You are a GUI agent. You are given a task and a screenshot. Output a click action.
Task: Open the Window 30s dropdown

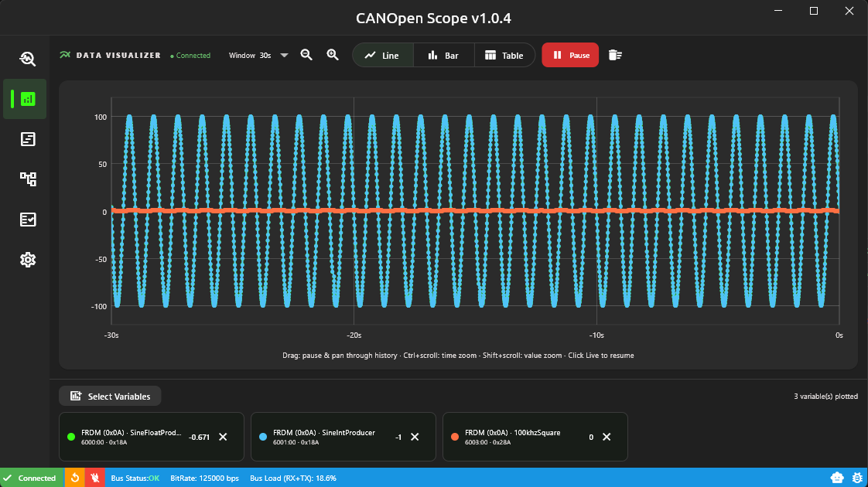(258, 56)
